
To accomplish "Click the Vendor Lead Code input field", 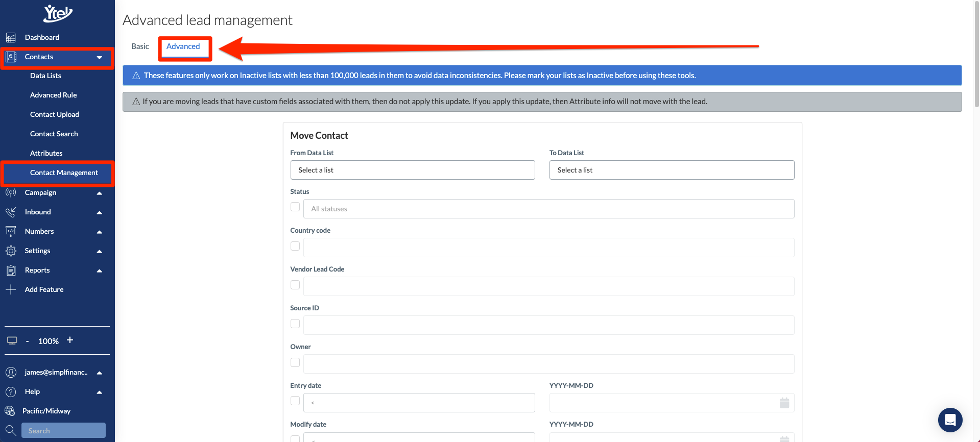I will point(549,286).
